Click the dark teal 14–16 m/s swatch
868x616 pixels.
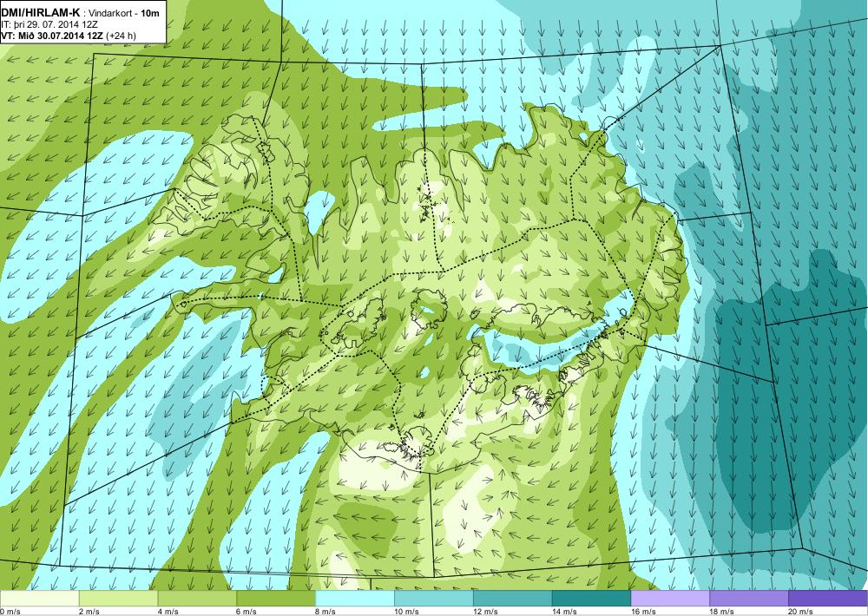click(x=591, y=599)
